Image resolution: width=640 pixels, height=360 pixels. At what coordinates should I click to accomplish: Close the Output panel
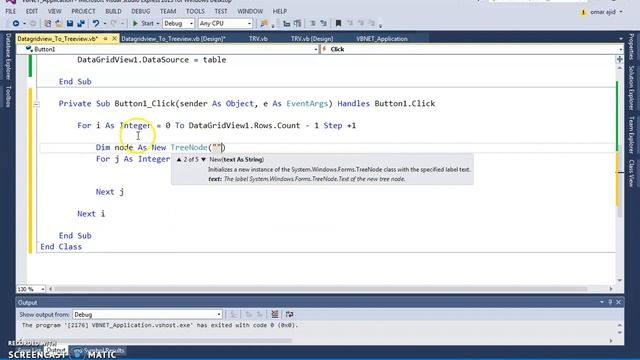tap(618, 302)
